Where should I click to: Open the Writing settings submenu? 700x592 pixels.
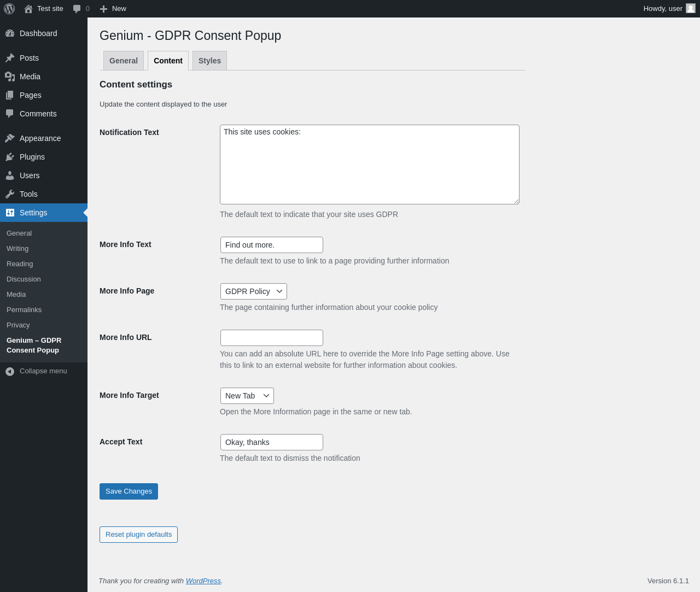[x=17, y=248]
